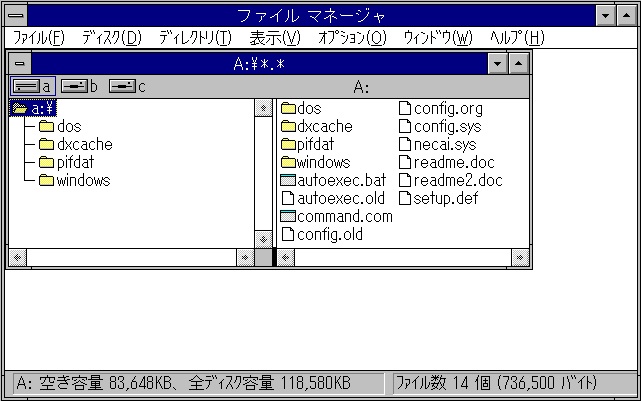The image size is (641, 401).
Task: Select command.com file
Action: click(x=344, y=216)
